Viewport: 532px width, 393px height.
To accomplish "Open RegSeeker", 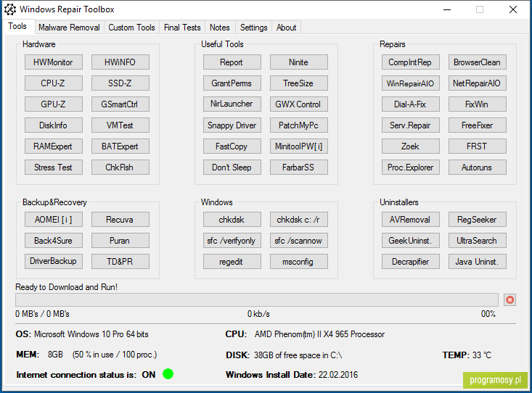I will (x=478, y=220).
